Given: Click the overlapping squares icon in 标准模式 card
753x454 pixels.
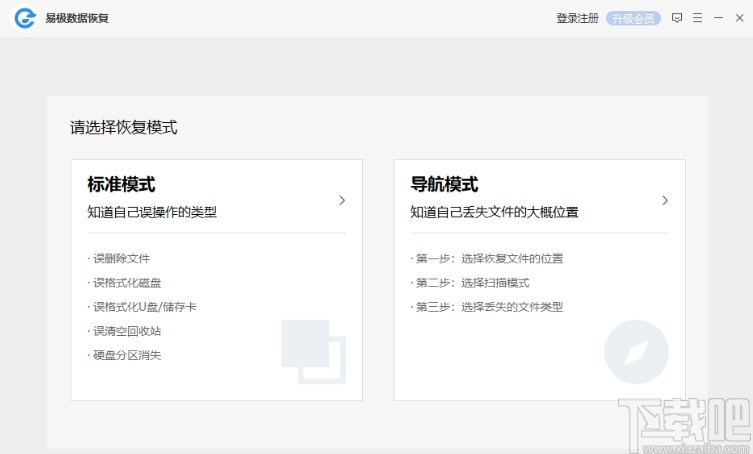Looking at the screenshot, I should coord(314,352).
